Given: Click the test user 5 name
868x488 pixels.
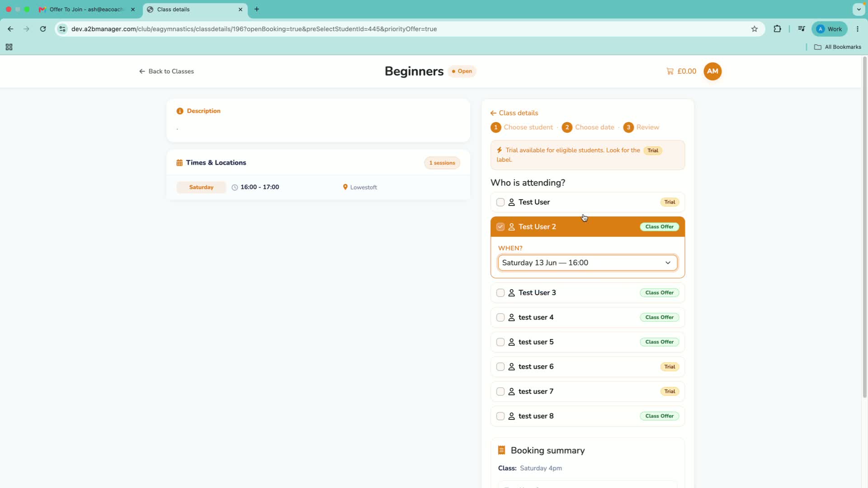Looking at the screenshot, I should tap(536, 342).
